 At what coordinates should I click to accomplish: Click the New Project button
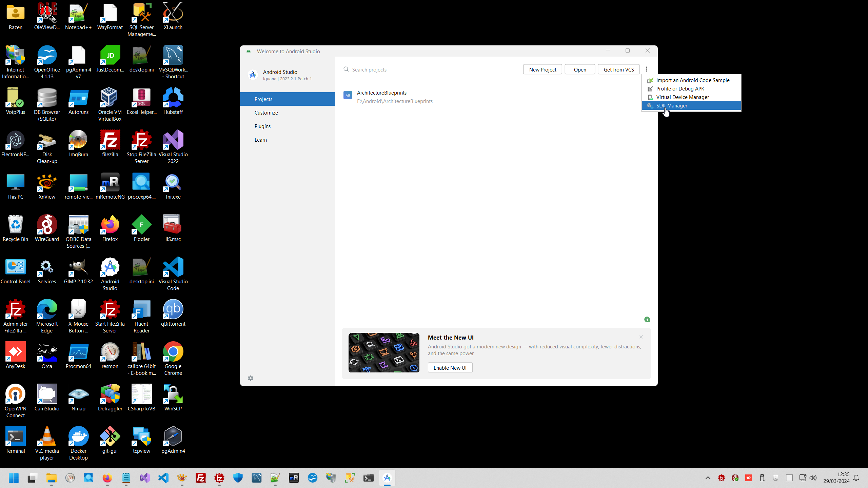542,69
